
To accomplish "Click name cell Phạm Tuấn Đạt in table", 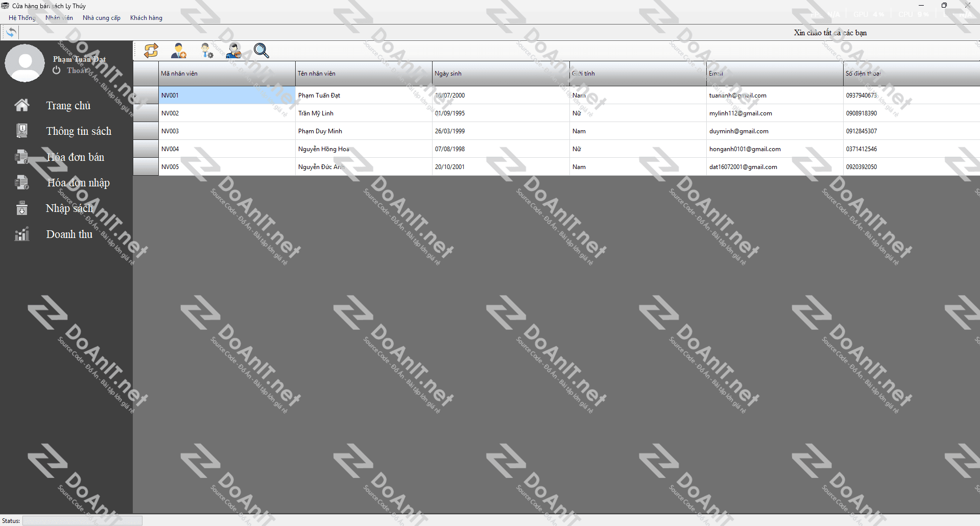I will coord(364,95).
